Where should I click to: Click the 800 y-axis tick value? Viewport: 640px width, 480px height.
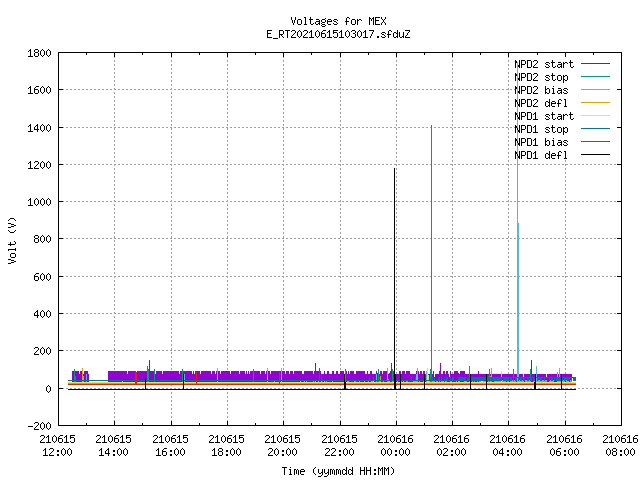click(42, 239)
